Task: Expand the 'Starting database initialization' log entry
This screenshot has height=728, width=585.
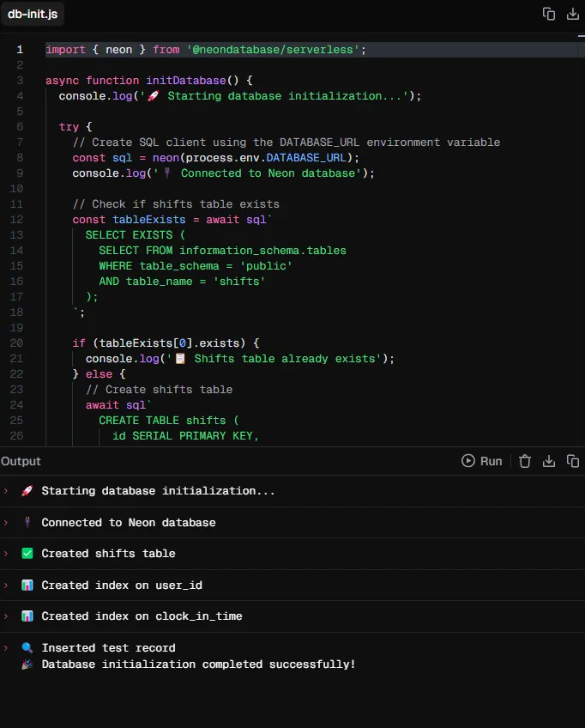Action: click(6, 491)
